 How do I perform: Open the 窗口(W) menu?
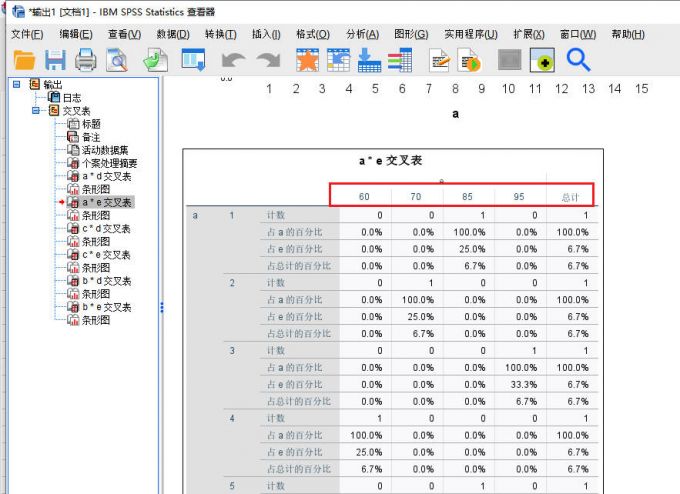tap(578, 34)
